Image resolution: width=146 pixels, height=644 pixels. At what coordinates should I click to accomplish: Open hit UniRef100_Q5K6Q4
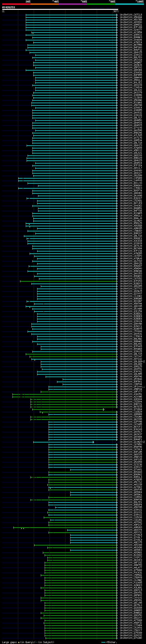pos(131,17)
